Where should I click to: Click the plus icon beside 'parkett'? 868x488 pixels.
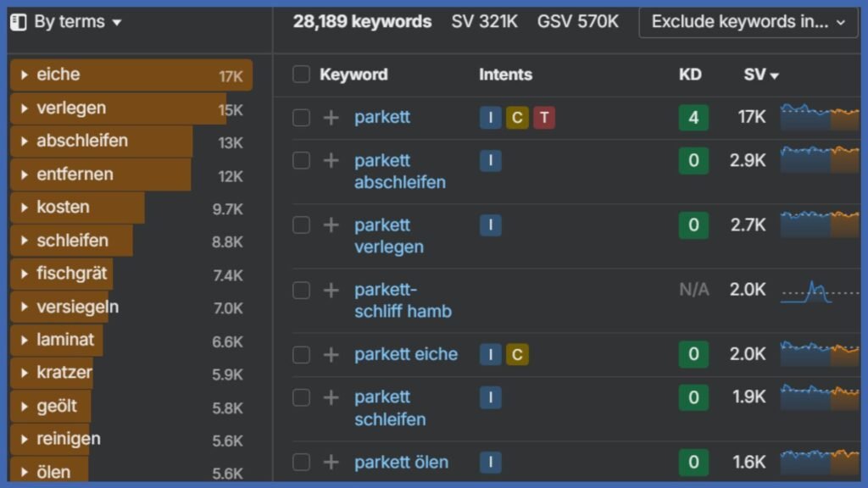331,118
